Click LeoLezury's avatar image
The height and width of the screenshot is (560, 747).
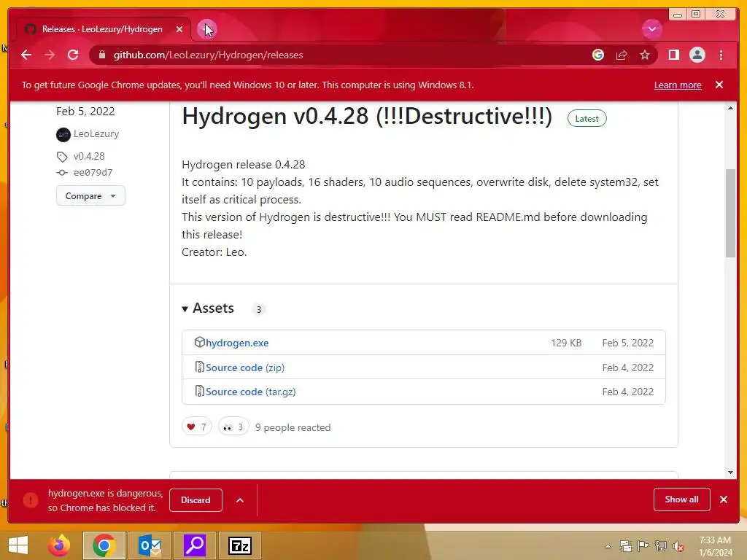(63, 135)
